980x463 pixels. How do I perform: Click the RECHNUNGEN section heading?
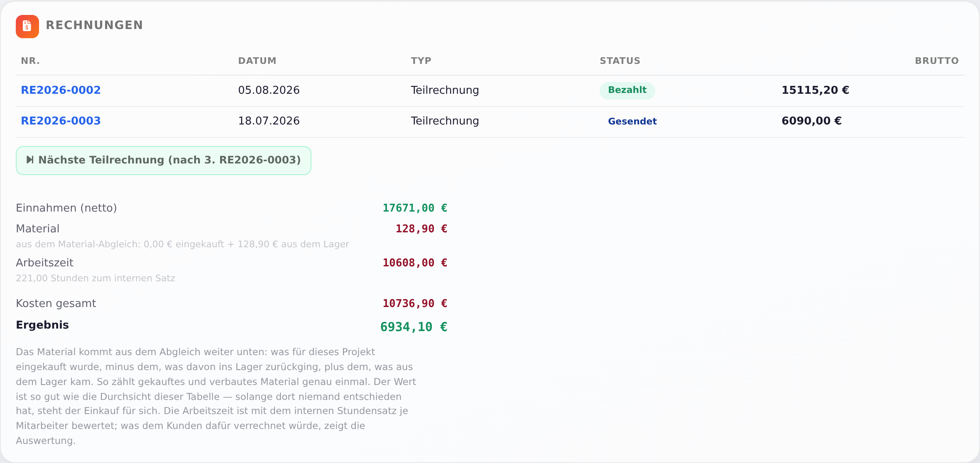click(94, 25)
